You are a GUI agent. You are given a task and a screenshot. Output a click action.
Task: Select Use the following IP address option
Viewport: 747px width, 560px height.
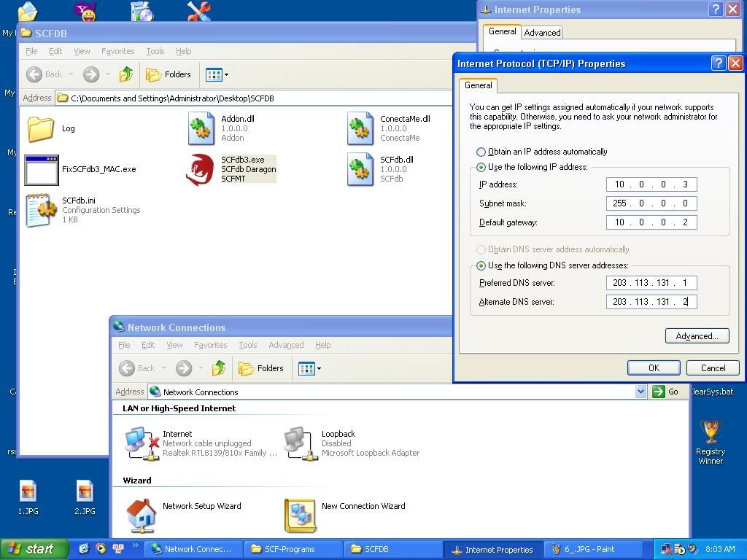[481, 167]
